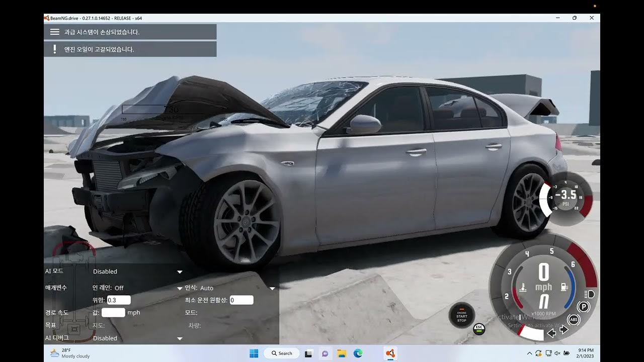Image resolution: width=644 pixels, height=362 pixels.
Task: Toggle the parking brake P indicator
Action: tap(584, 306)
